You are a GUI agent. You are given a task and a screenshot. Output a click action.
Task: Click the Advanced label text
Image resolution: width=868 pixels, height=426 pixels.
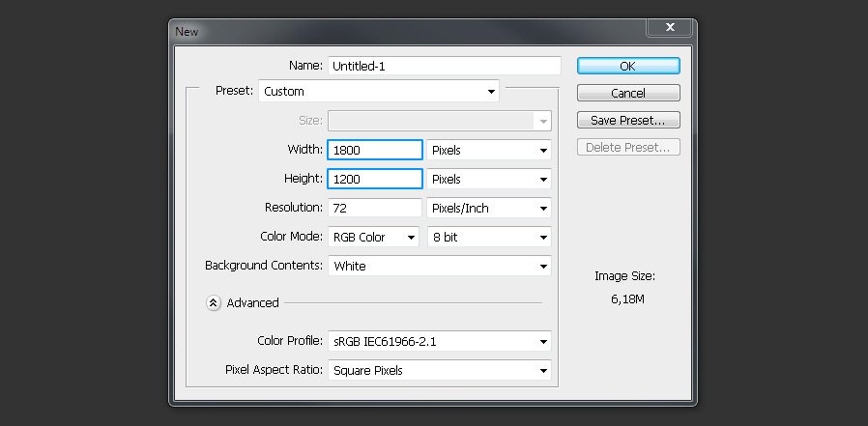[x=252, y=303]
